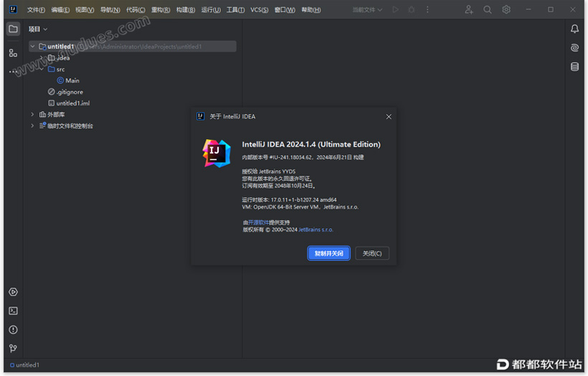588x376 pixels.
Task: Open Code With Me user icon
Action: (469, 10)
